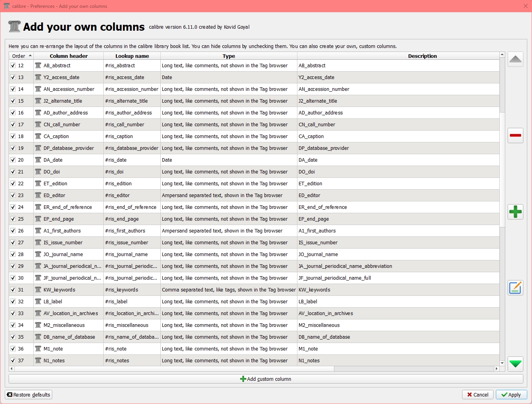Click the Column header heading
The height and width of the screenshot is (404, 532).
click(x=69, y=56)
